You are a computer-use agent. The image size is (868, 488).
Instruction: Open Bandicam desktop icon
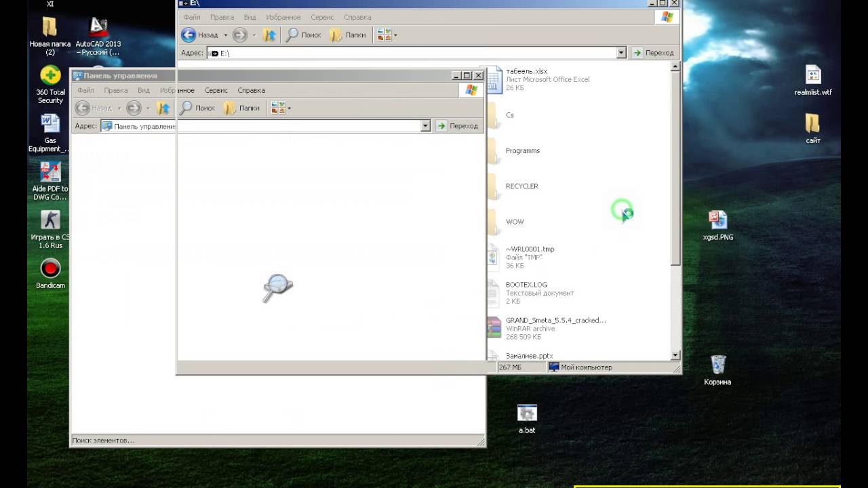(x=50, y=273)
